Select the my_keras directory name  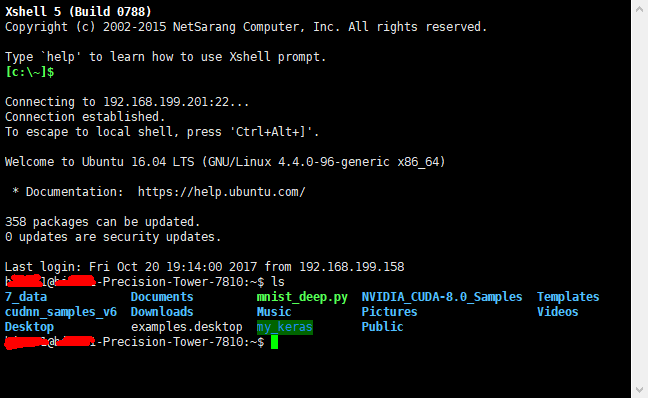[284, 327]
